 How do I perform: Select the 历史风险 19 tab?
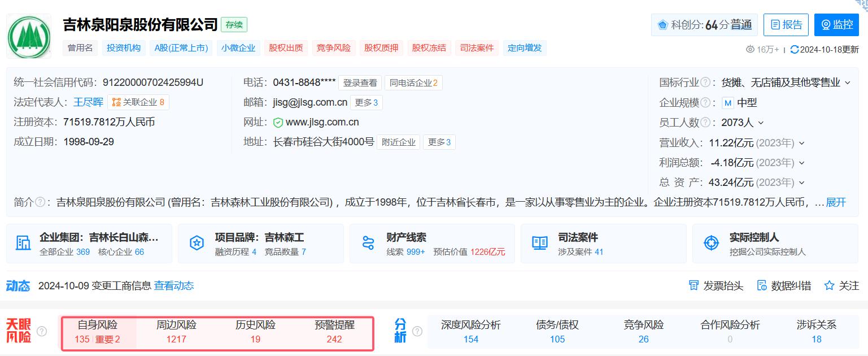[255, 332]
